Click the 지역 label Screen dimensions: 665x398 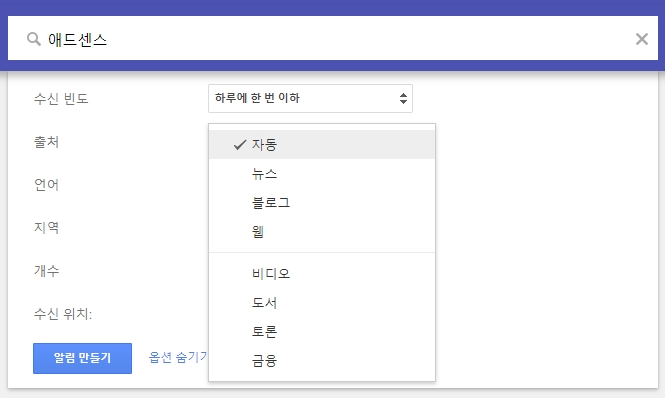tap(46, 227)
